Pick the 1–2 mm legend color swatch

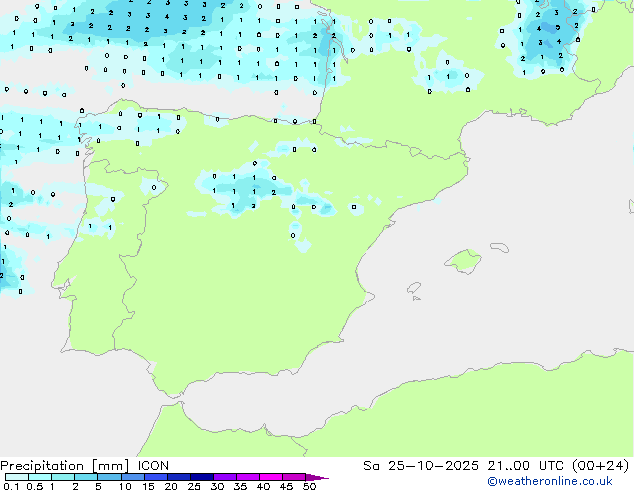coord(63,477)
